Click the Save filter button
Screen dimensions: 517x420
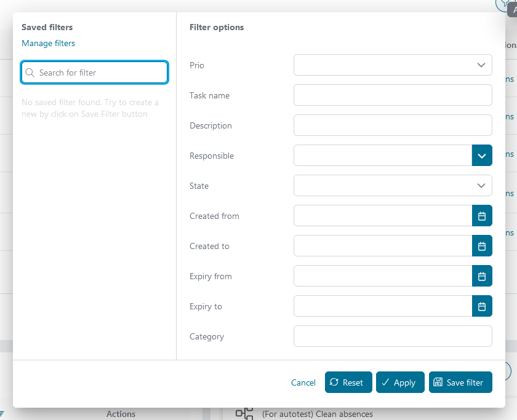tap(460, 382)
